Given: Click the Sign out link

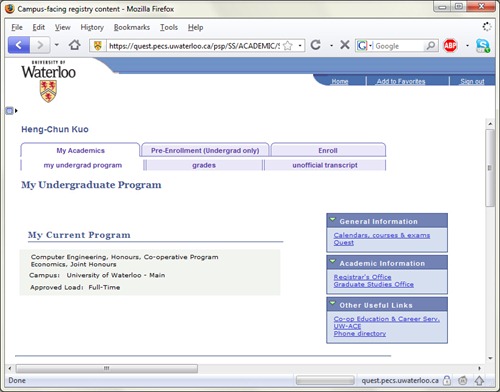Looking at the screenshot, I should (472, 81).
